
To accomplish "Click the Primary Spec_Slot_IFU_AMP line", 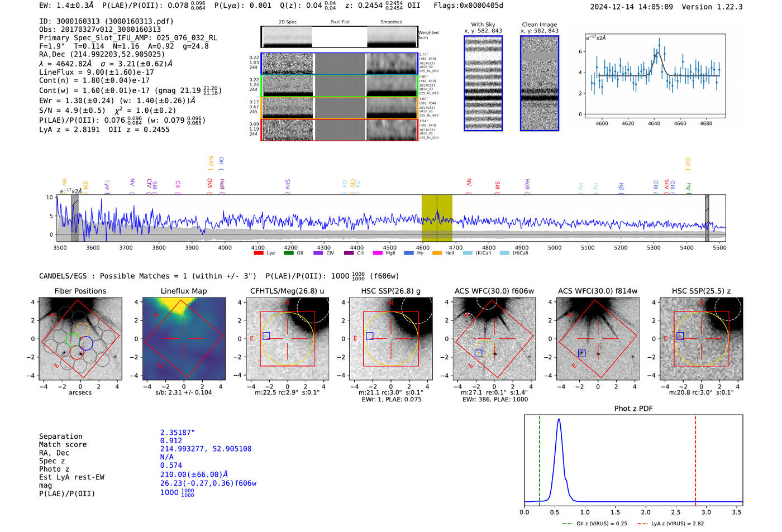I will point(128,38).
